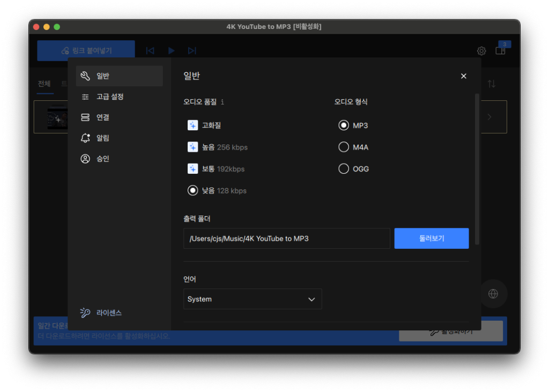The width and height of the screenshot is (549, 392).
Task: Select the OGG audio format
Action: [344, 169]
